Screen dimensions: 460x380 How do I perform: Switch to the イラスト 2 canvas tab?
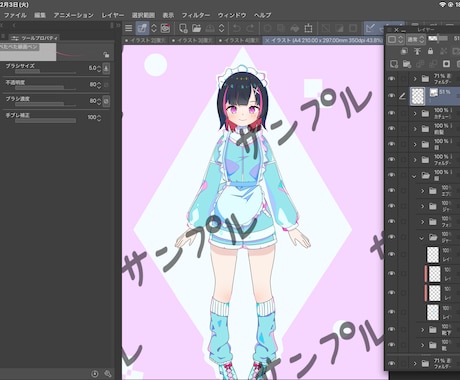145,40
